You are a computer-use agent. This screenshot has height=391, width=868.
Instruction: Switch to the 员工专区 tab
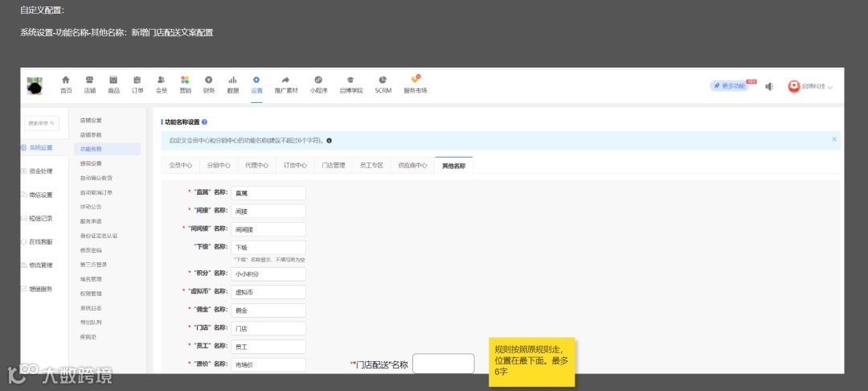tap(371, 165)
